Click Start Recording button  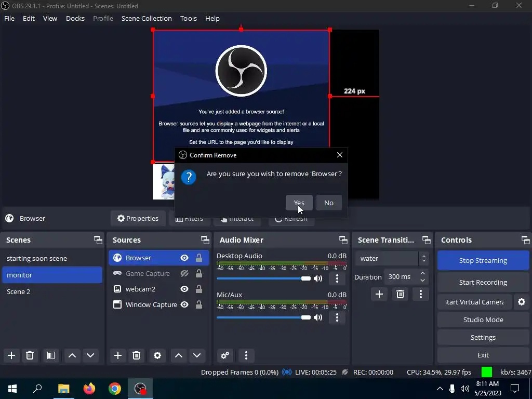[x=483, y=282]
